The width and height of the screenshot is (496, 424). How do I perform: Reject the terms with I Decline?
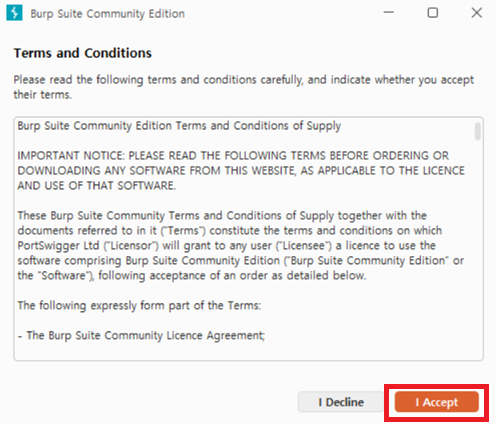(x=341, y=402)
